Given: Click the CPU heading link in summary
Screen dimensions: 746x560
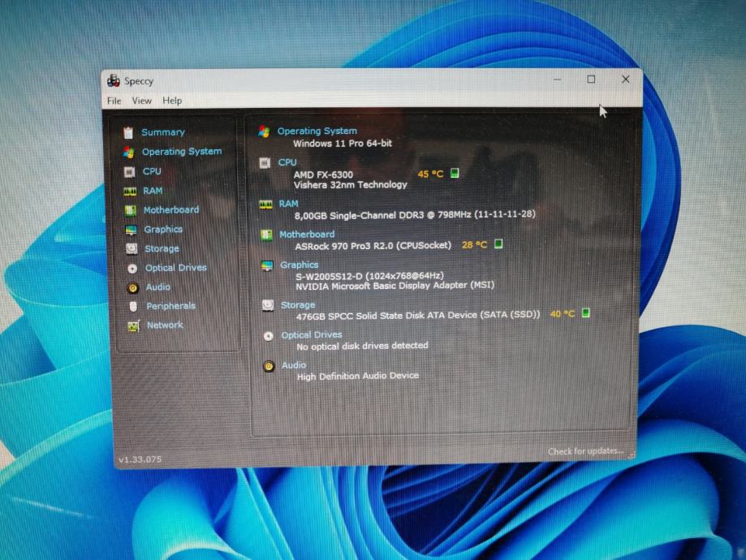Looking at the screenshot, I should click(287, 162).
